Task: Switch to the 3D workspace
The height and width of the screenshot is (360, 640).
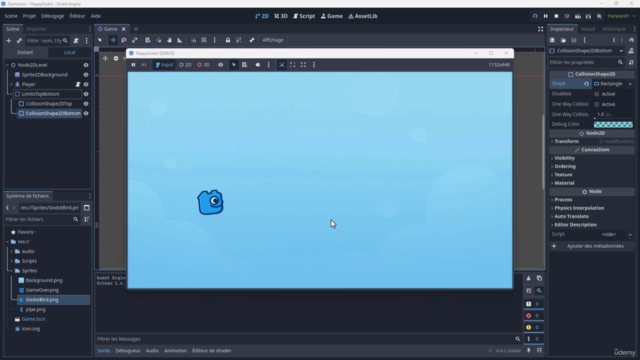Action: point(281,16)
